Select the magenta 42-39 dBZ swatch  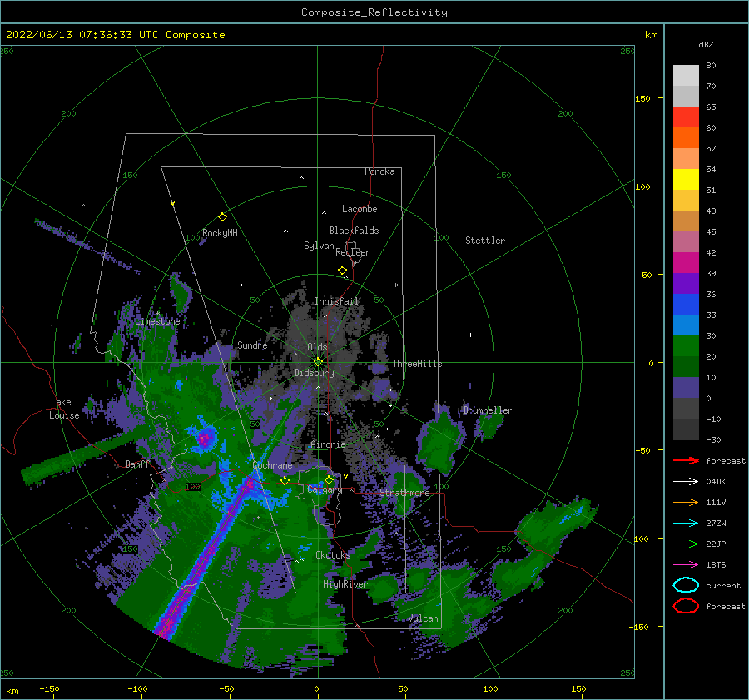tap(686, 263)
